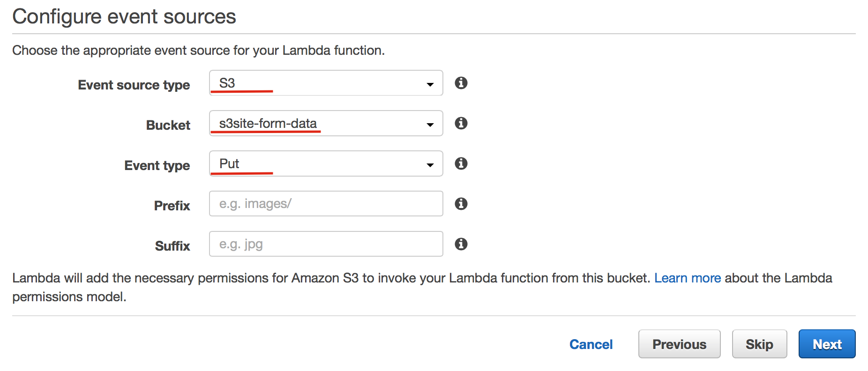Click info icon next to Bucket dropdown
Image resolution: width=868 pixels, height=371 pixels.
point(461,123)
